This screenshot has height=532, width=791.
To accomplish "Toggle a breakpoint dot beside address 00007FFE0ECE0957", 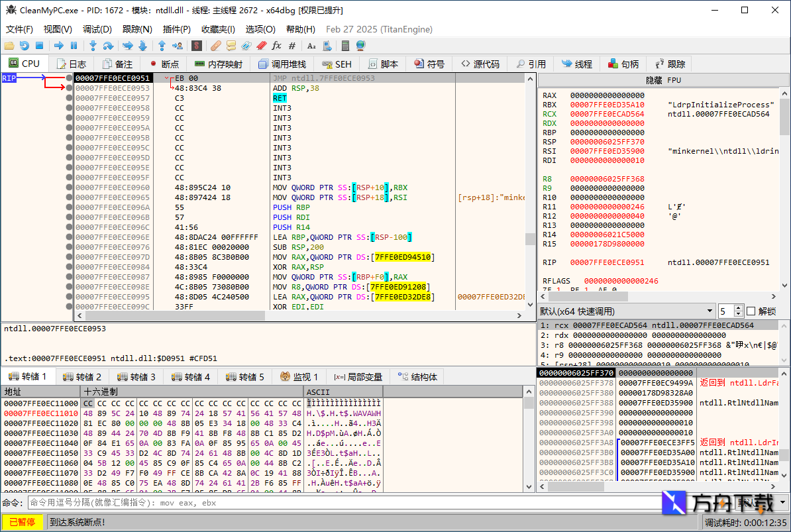I will 70,97.
